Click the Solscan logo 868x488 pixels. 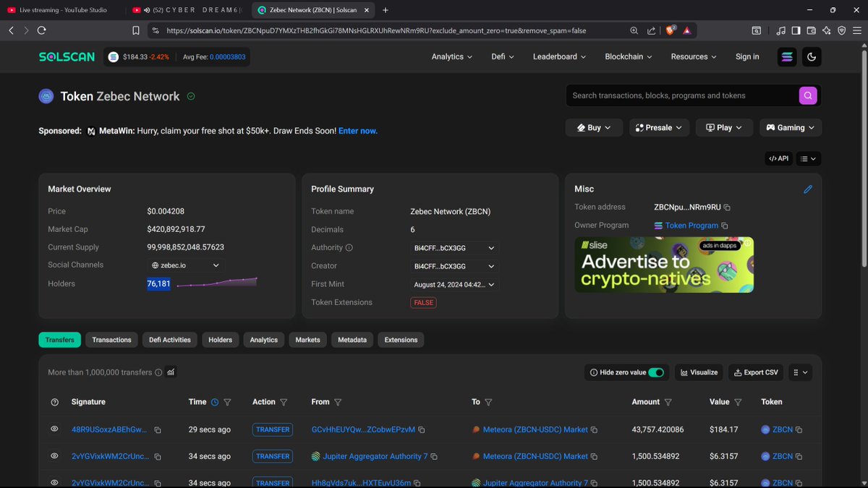click(67, 57)
